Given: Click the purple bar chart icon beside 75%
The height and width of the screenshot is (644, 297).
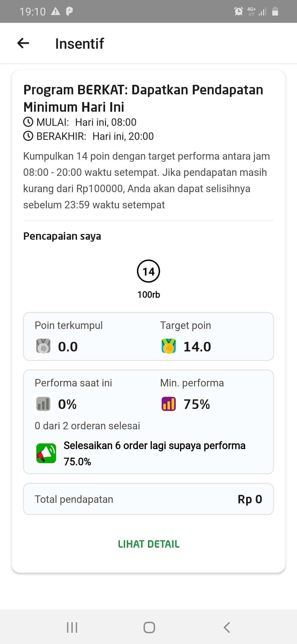Looking at the screenshot, I should coord(169,404).
